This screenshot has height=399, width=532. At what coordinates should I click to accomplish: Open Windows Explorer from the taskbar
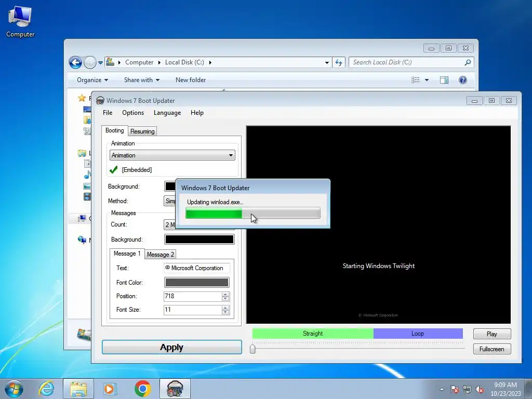(x=78, y=389)
